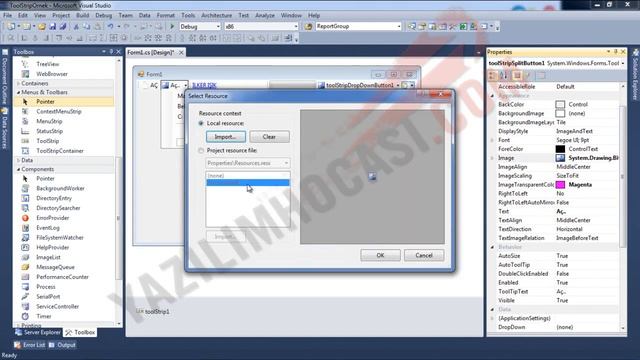Click the Save icon in the toolbar
The image size is (640, 360).
[53, 27]
